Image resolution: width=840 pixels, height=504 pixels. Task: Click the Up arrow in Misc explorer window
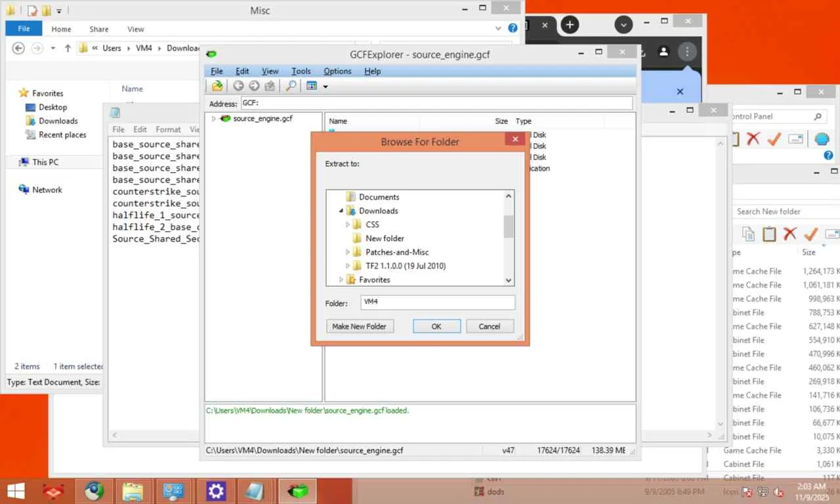pos(68,48)
